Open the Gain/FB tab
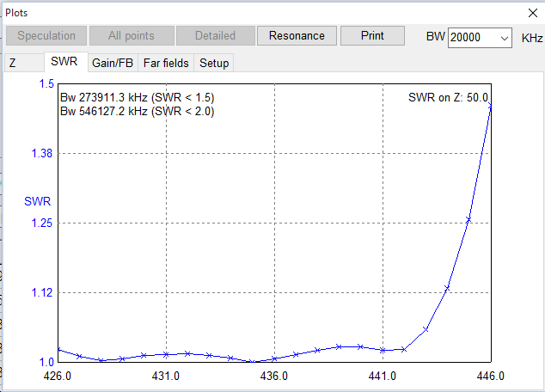 point(113,63)
